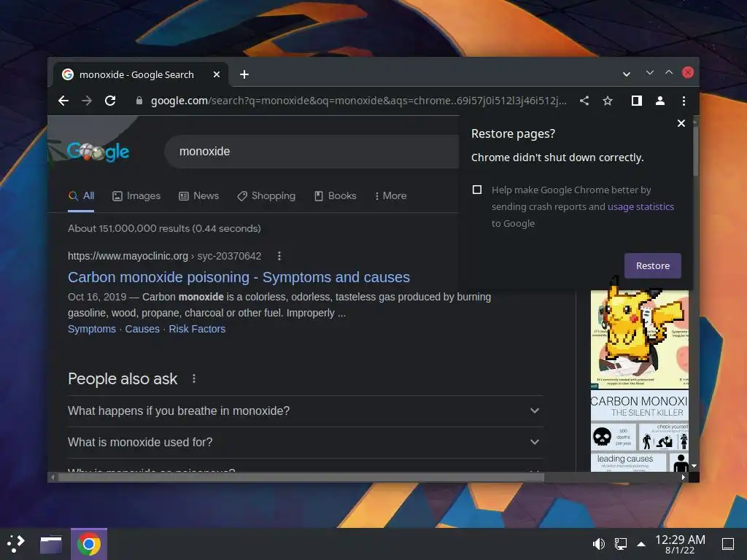Image resolution: width=747 pixels, height=560 pixels.
Task: Open the three-dot menu next to mayoclinic.org result
Action: click(279, 256)
